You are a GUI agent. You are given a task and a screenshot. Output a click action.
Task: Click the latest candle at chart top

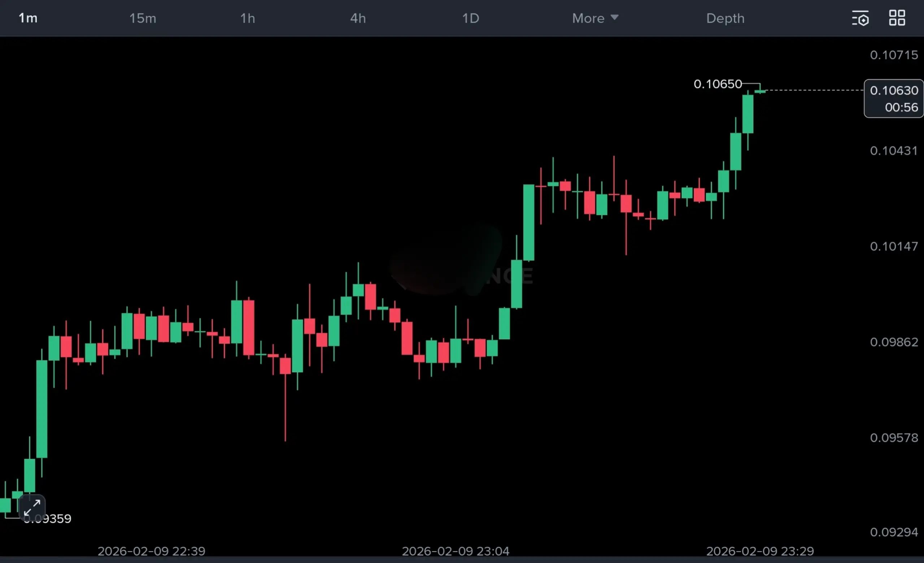point(760,91)
